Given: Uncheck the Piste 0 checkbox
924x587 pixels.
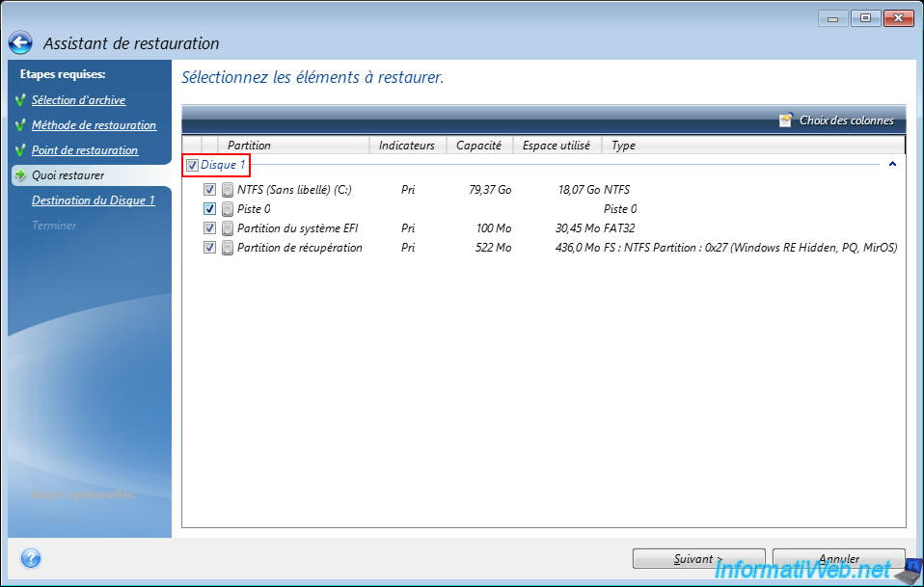Looking at the screenshot, I should (x=210, y=209).
